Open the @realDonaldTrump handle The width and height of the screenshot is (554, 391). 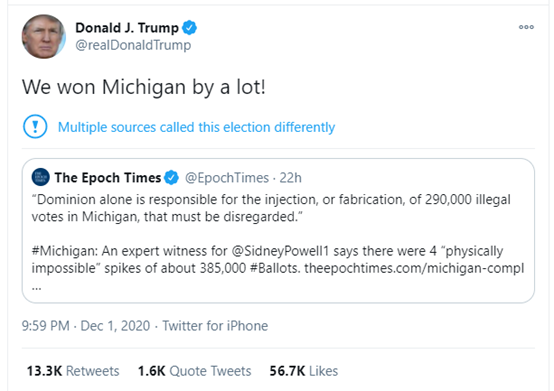133,45
